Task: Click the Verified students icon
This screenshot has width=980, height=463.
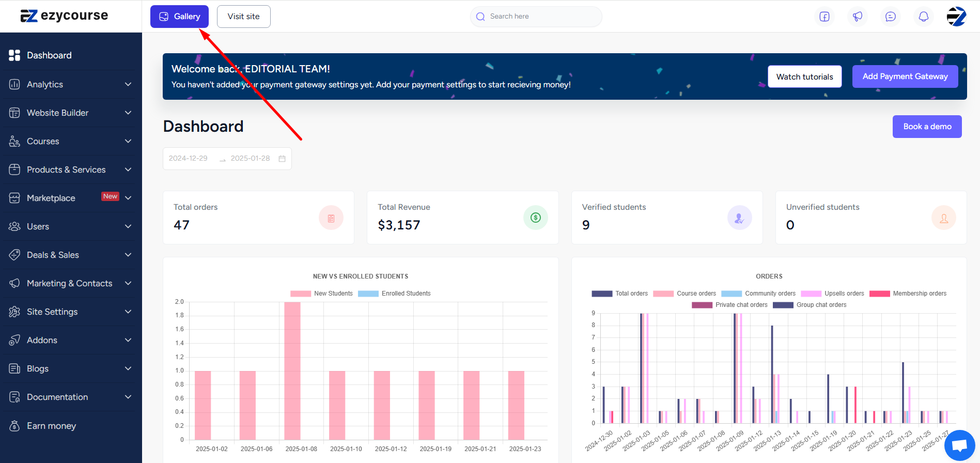Action: point(740,218)
